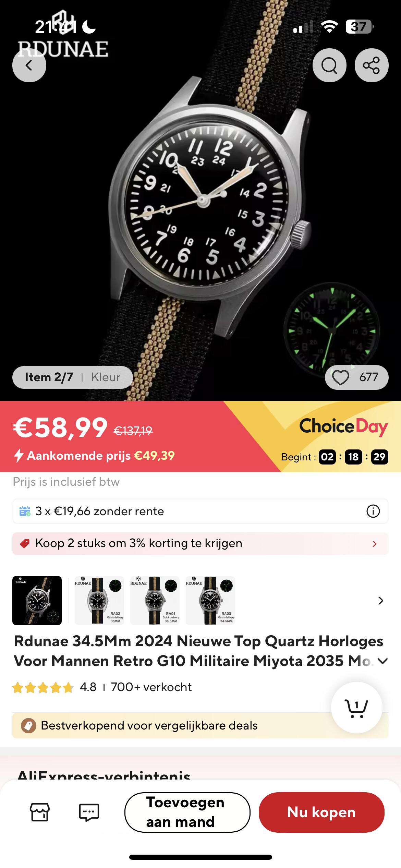Select the first black background watch thumbnail
401x868 pixels.
37,601
